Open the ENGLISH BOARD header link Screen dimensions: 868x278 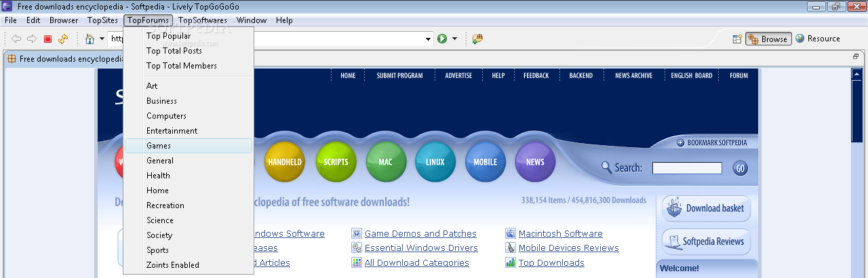692,76
